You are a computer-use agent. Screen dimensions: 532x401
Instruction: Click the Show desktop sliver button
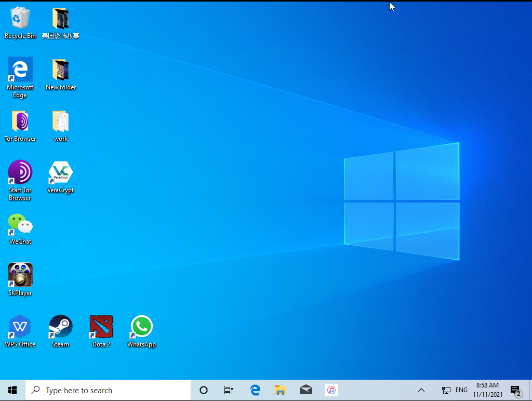[530, 390]
